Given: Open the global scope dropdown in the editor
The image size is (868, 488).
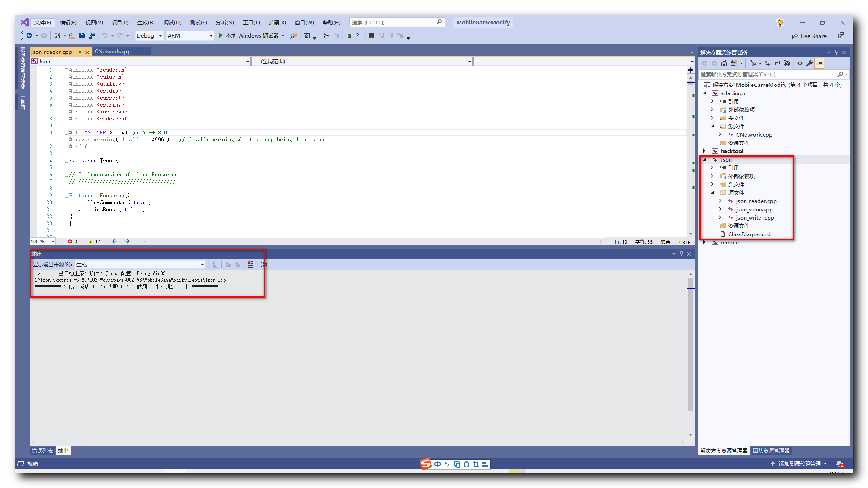Looking at the screenshot, I should (362, 62).
